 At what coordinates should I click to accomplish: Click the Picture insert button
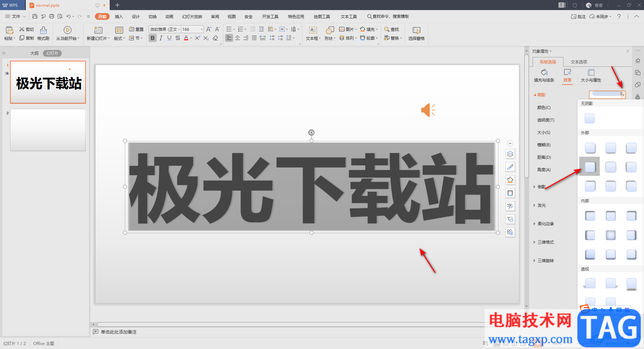[347, 30]
